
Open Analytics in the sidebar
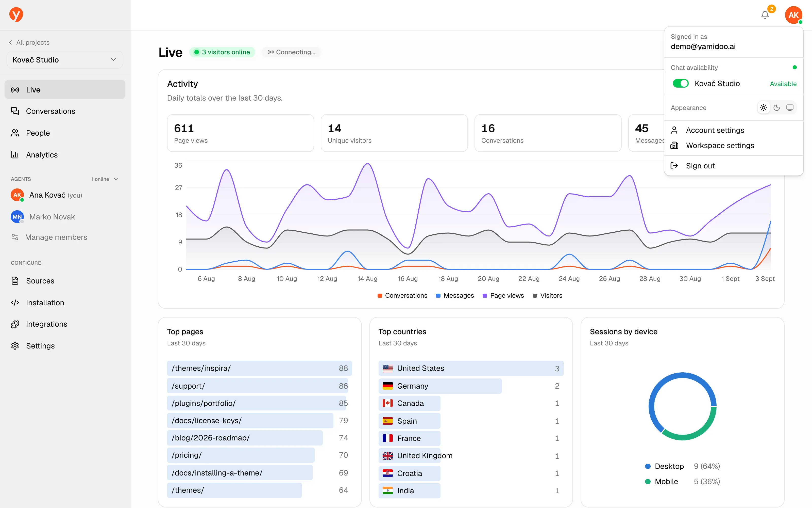[65, 155]
